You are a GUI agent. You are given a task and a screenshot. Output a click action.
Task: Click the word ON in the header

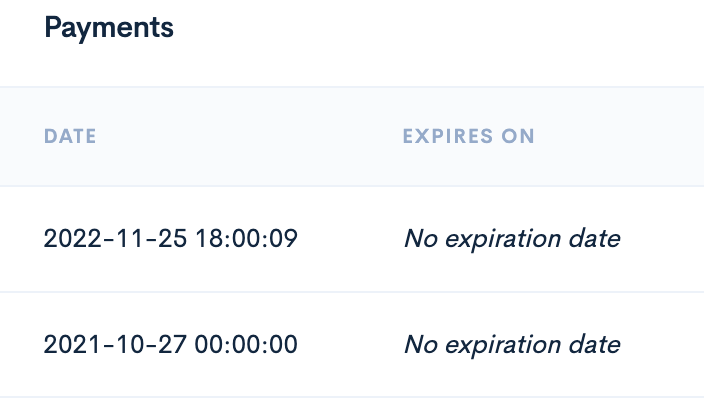[x=518, y=136]
